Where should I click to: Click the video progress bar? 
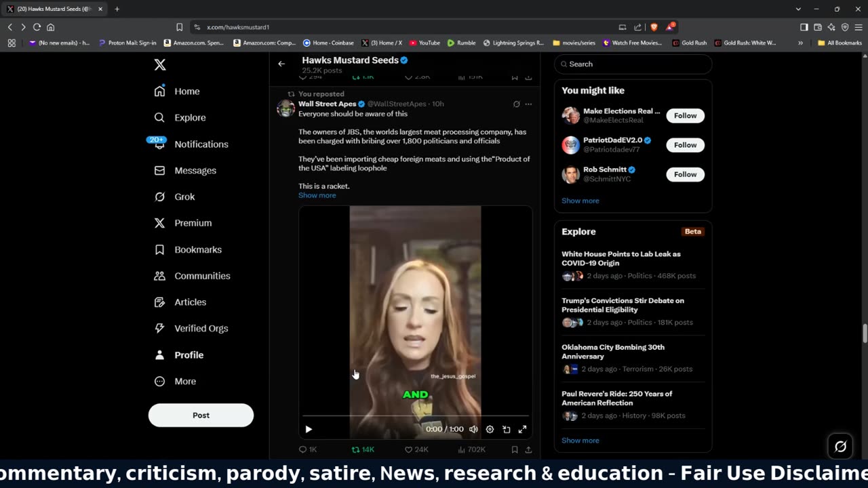click(415, 415)
